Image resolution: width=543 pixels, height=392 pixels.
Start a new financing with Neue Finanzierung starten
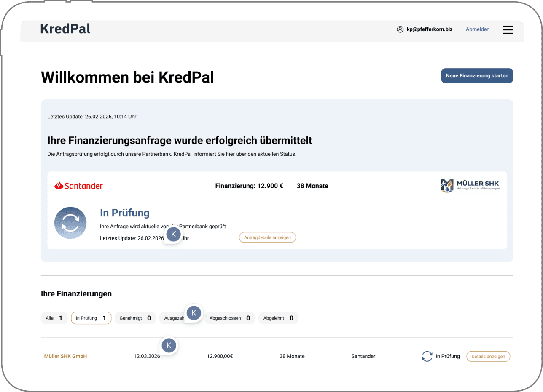tap(477, 76)
